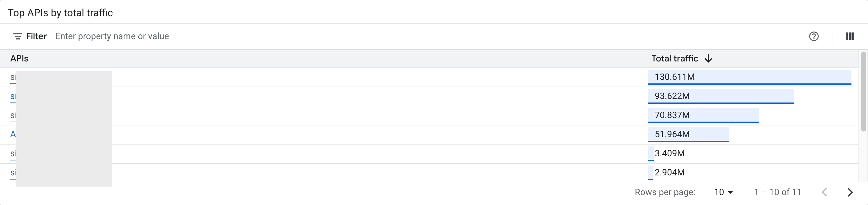Click the help icon near the filter bar
This screenshot has height=205, width=868.
coord(814,36)
